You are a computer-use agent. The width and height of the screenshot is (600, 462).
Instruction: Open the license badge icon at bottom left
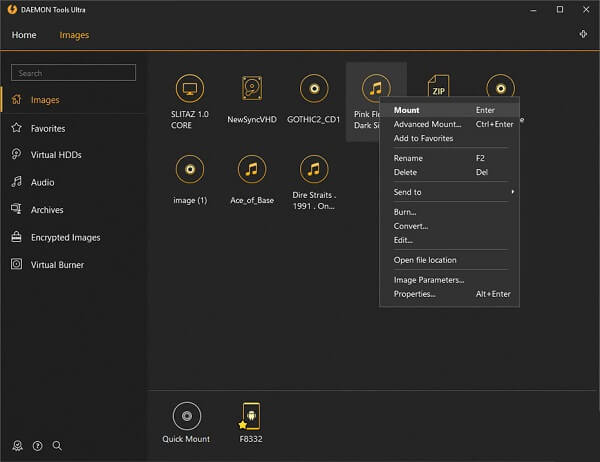(18, 446)
